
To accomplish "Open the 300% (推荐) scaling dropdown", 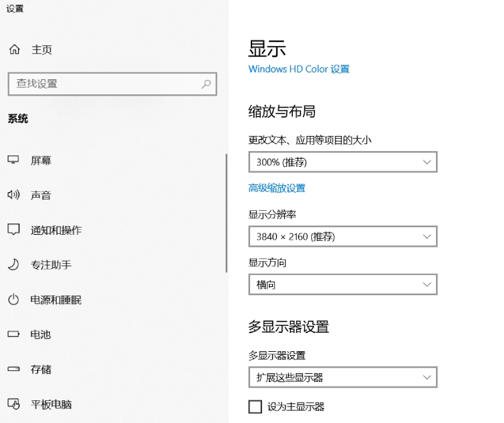I will click(x=343, y=162).
